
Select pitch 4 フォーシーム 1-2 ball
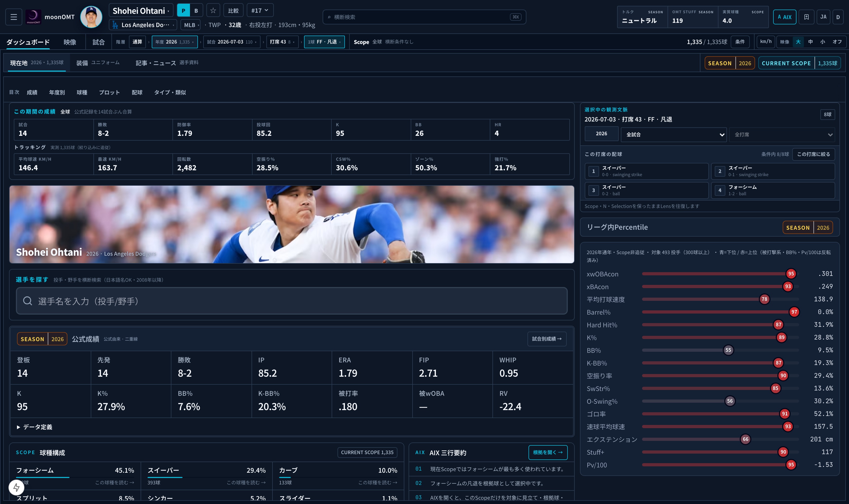773,190
